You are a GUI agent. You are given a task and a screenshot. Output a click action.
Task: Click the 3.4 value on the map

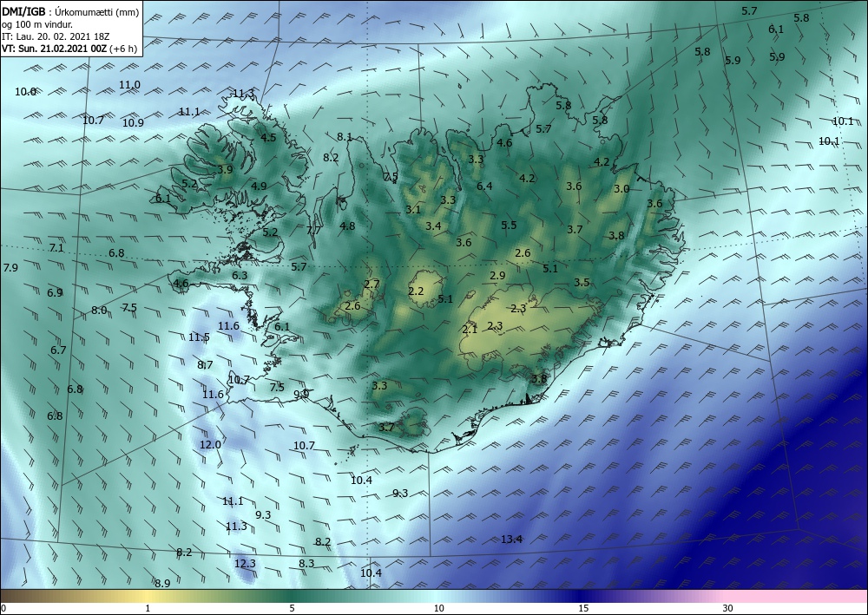tap(433, 226)
